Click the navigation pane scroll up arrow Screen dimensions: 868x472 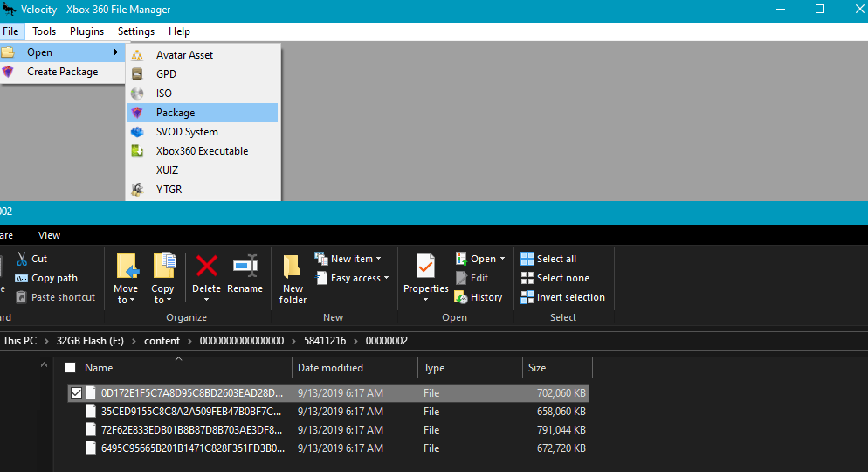click(x=44, y=365)
